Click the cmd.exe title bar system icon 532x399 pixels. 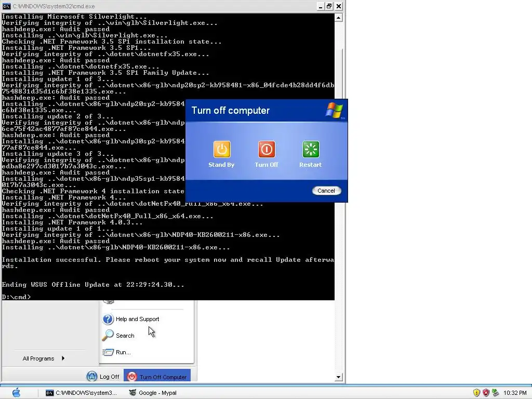(6, 6)
